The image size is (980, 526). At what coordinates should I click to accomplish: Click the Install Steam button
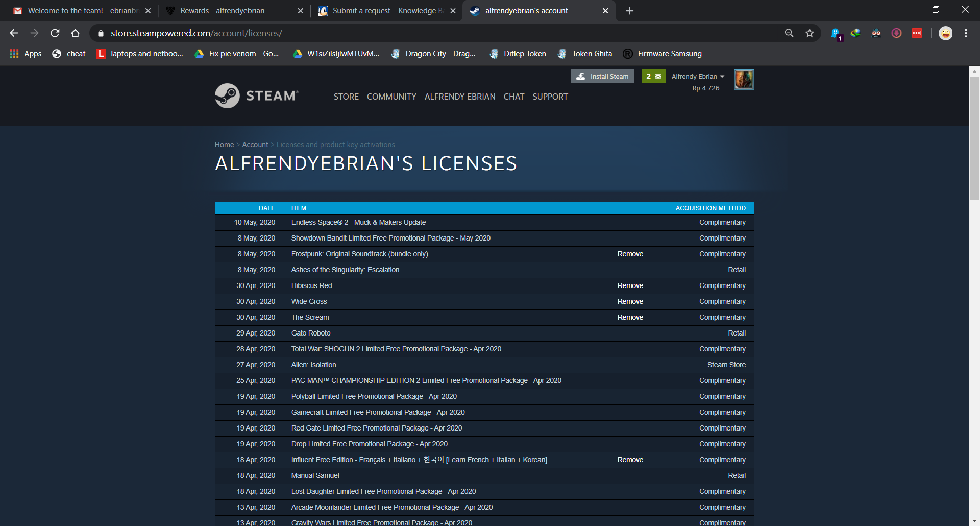pyautogui.click(x=602, y=76)
